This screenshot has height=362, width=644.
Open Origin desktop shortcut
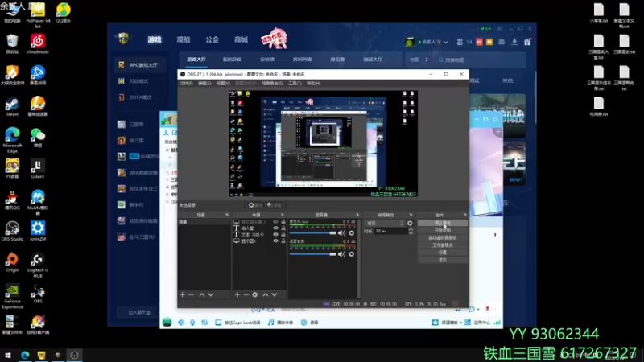coord(12,263)
